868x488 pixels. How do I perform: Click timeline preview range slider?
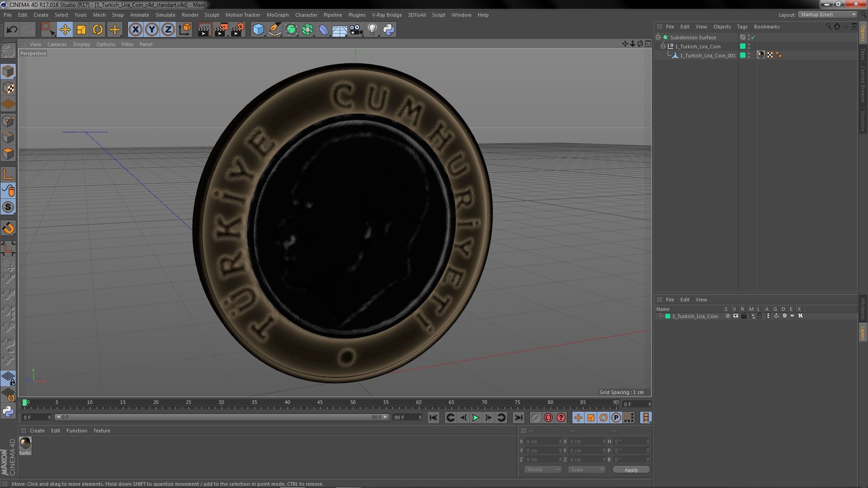222,417
